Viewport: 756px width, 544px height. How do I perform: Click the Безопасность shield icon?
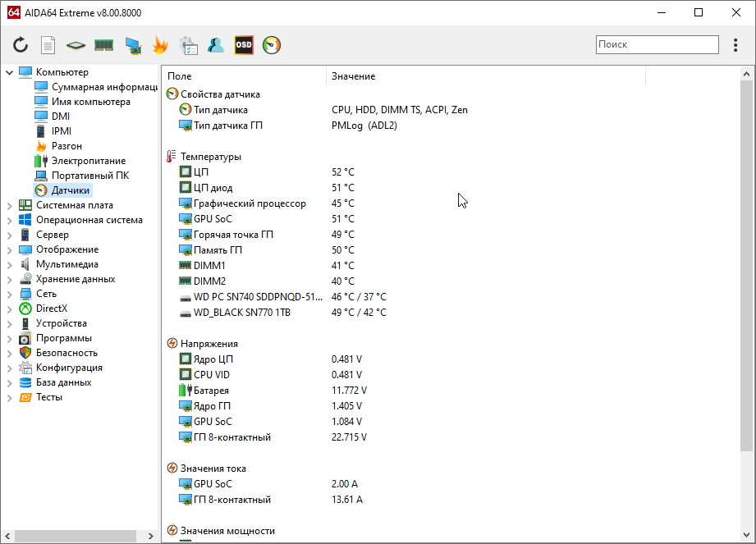25,353
